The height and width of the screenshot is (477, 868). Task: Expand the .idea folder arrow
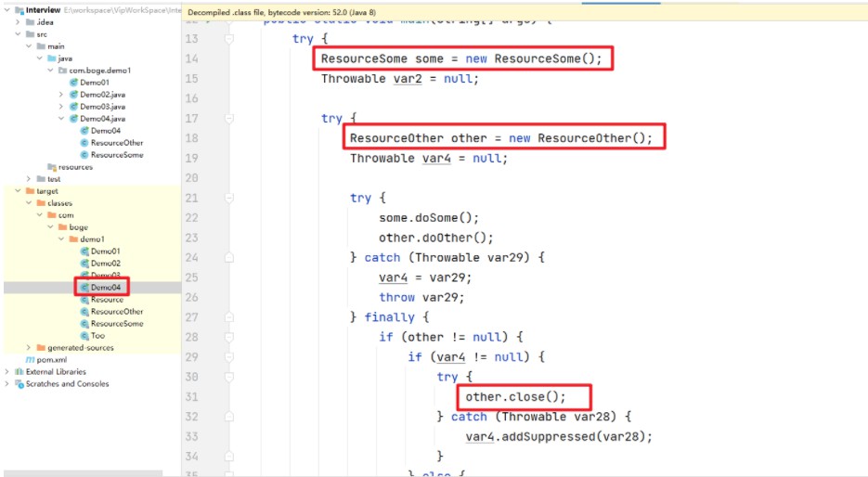click(18, 22)
